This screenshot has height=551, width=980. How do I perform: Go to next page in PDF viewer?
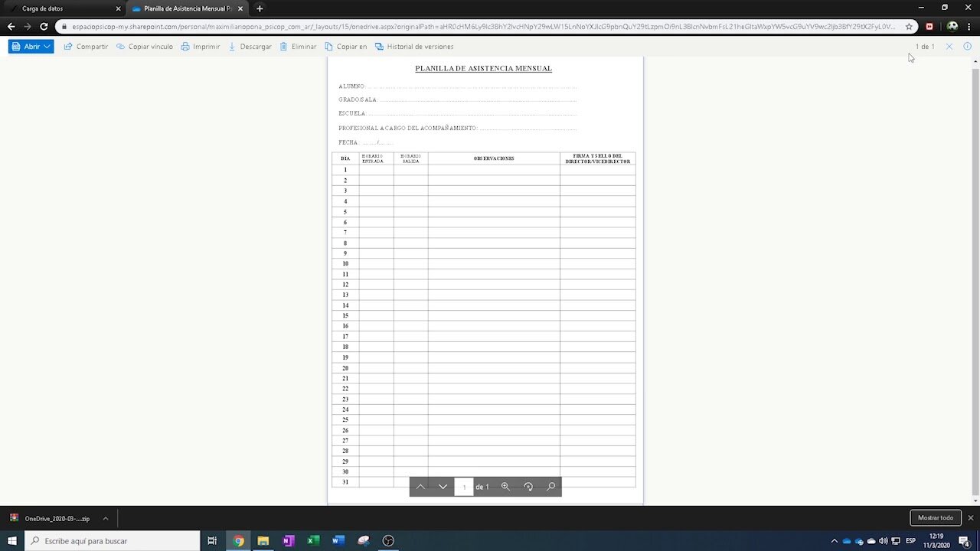[x=443, y=487]
